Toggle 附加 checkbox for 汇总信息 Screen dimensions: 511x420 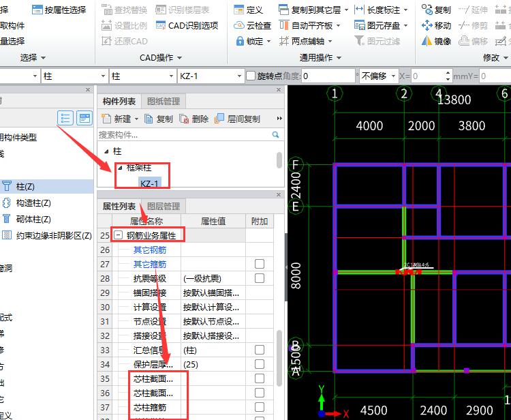[x=260, y=350]
